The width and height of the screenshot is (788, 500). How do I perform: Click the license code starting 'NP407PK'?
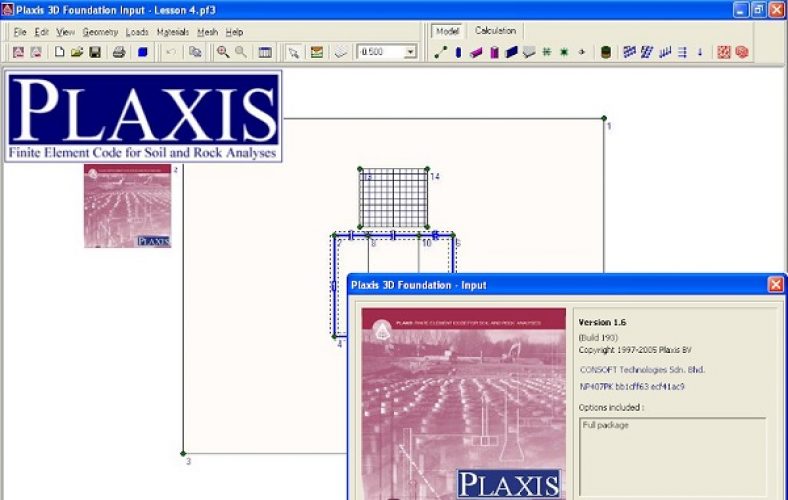tap(632, 387)
